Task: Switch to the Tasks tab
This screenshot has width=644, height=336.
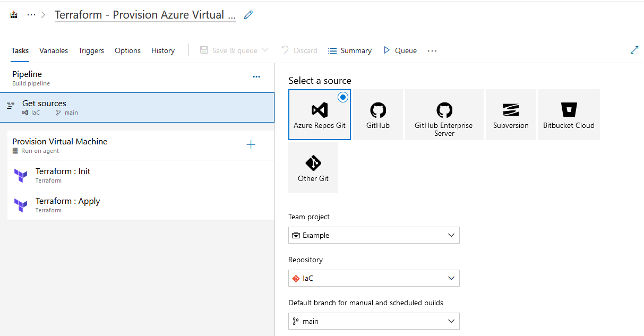Action: point(20,50)
